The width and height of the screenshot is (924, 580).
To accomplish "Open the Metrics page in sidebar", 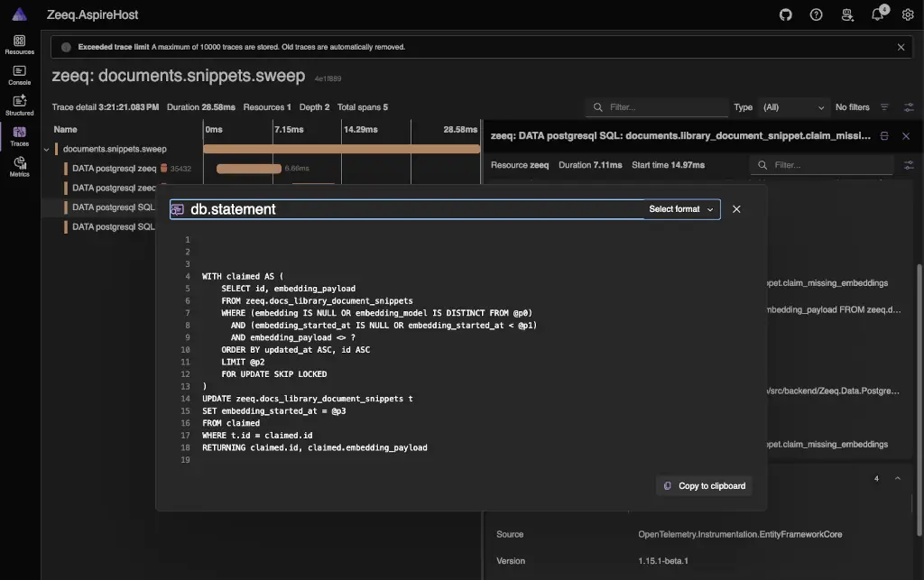I will tap(20, 167).
